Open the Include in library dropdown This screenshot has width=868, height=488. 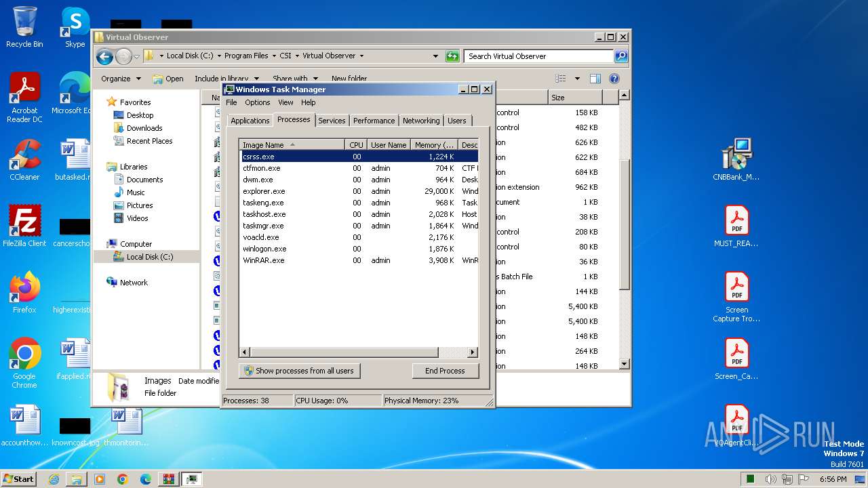226,79
